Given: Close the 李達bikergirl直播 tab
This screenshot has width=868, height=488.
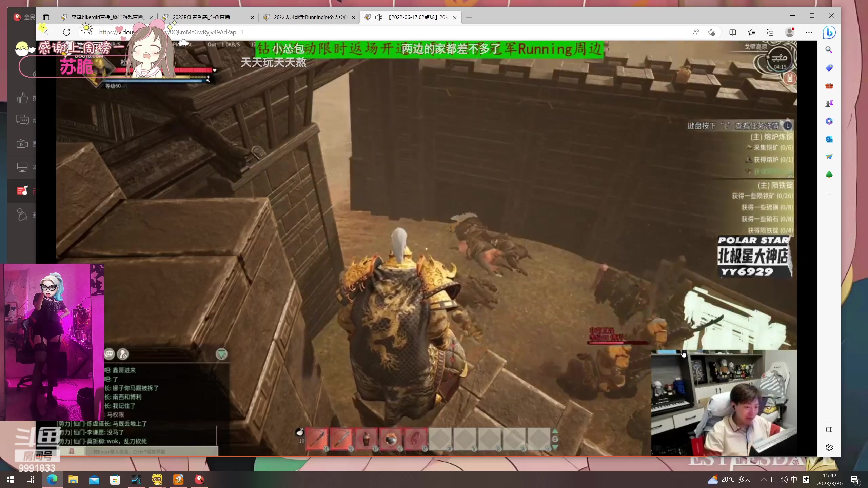Looking at the screenshot, I should (151, 17).
